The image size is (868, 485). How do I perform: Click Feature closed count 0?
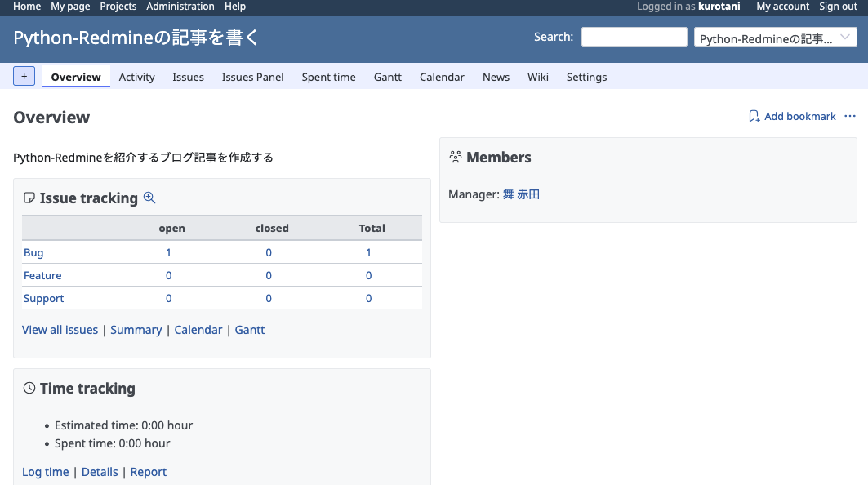pyautogui.click(x=269, y=275)
